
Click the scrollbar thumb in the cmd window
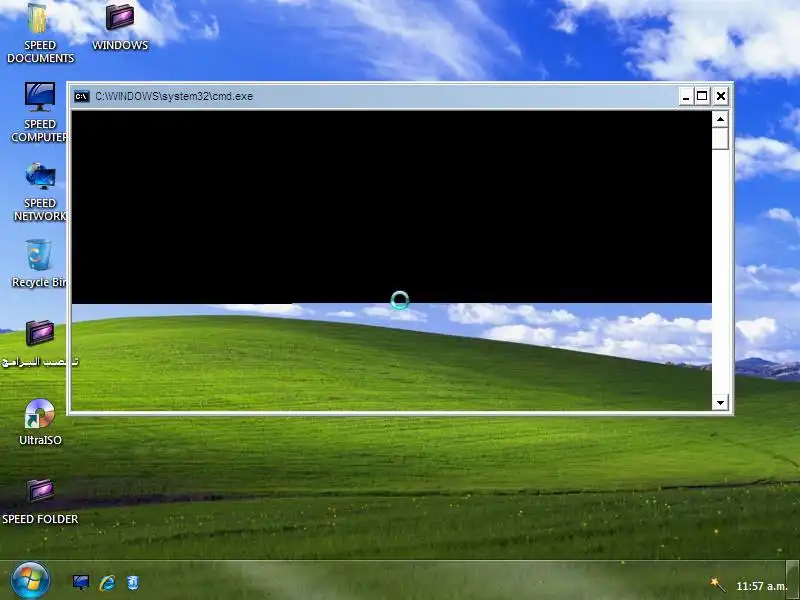(720, 138)
